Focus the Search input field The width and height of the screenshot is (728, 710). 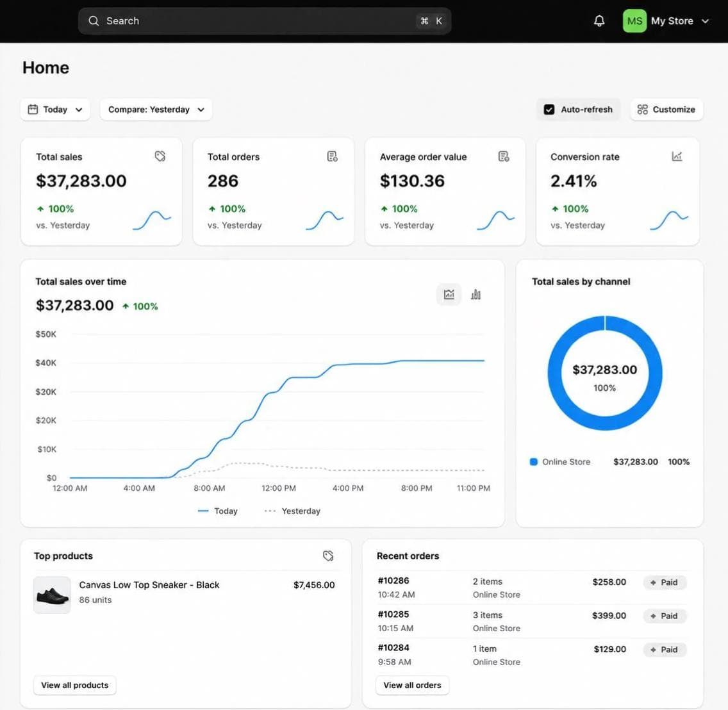[265, 21]
